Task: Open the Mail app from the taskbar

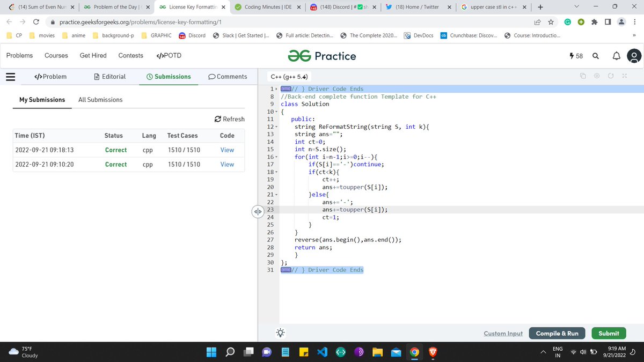Action: [x=396, y=352]
